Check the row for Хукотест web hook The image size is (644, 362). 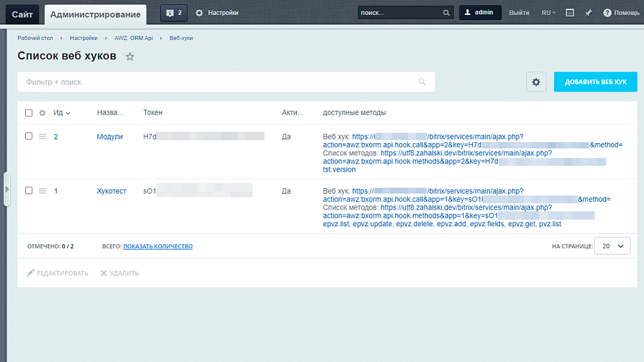[x=29, y=191]
